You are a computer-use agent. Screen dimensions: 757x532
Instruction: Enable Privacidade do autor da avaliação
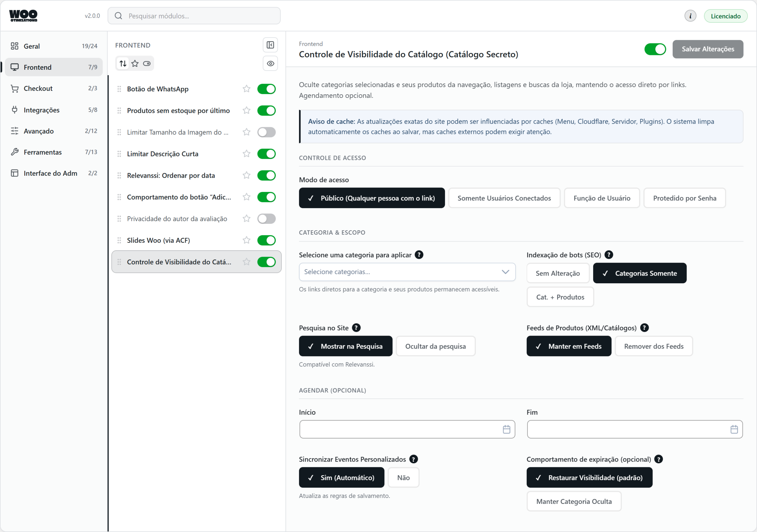tap(266, 219)
